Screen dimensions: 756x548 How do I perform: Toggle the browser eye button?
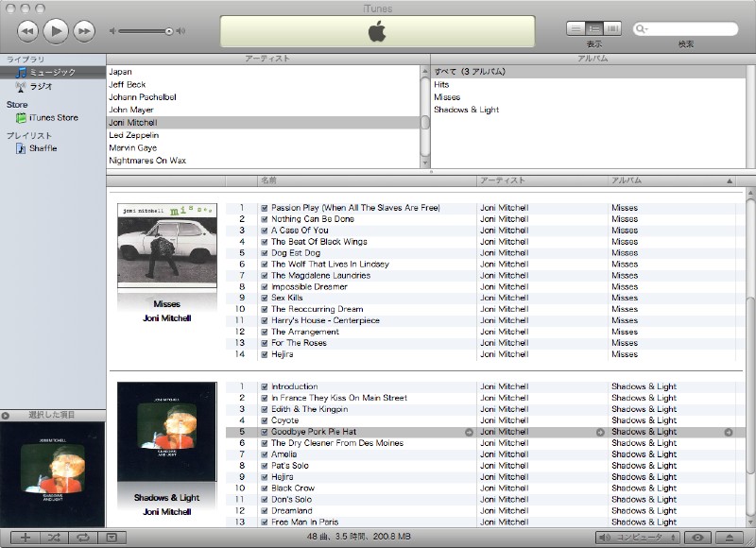(697, 538)
